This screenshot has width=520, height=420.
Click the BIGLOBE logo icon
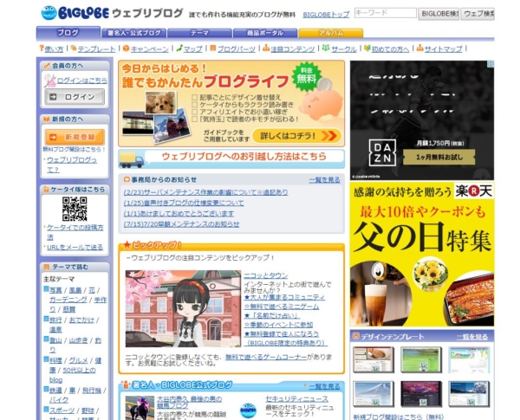click(49, 13)
